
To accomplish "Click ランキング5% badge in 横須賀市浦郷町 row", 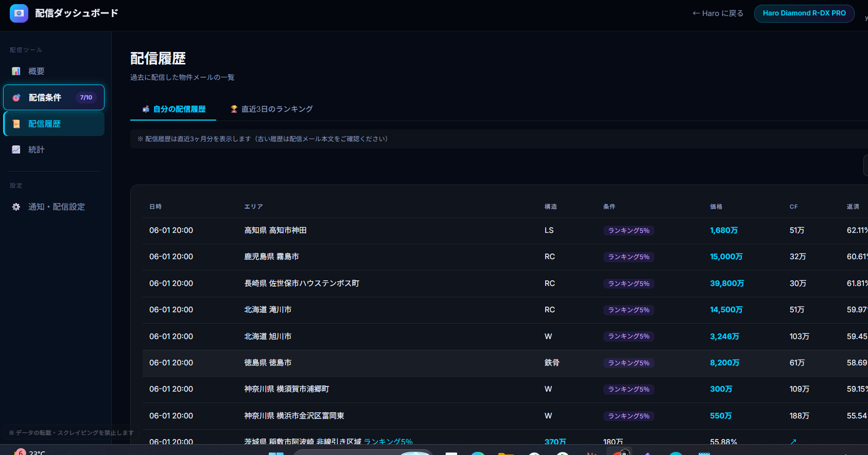I will (x=629, y=389).
